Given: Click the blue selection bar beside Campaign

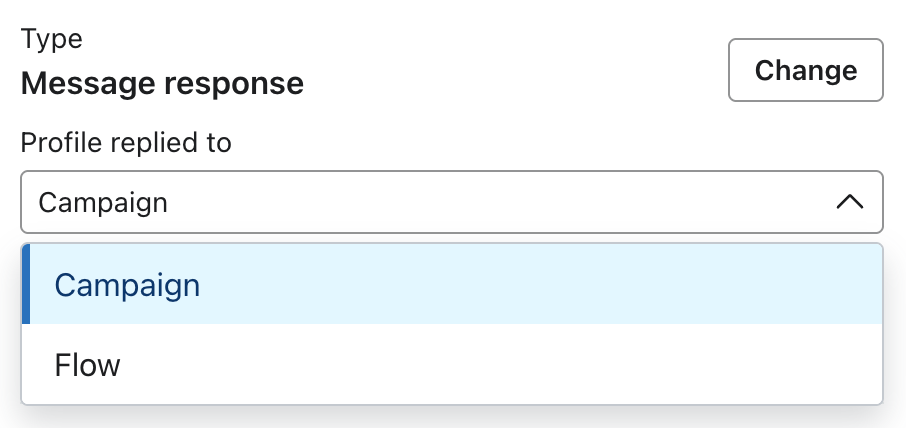Looking at the screenshot, I should 26,285.
